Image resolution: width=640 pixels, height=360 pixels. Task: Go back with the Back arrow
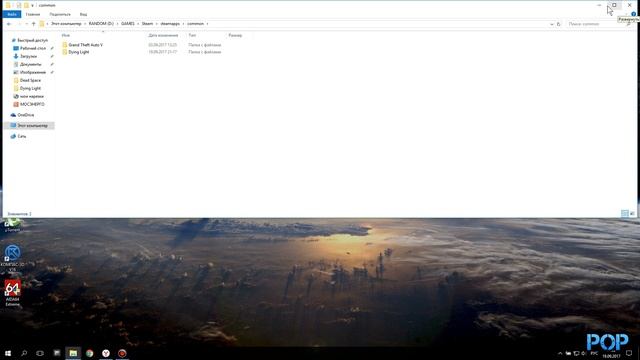coord(9,24)
